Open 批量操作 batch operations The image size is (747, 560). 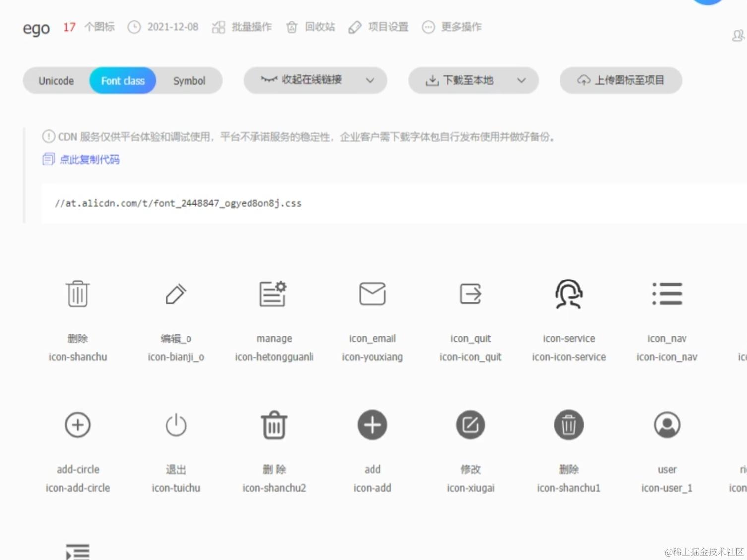[251, 27]
